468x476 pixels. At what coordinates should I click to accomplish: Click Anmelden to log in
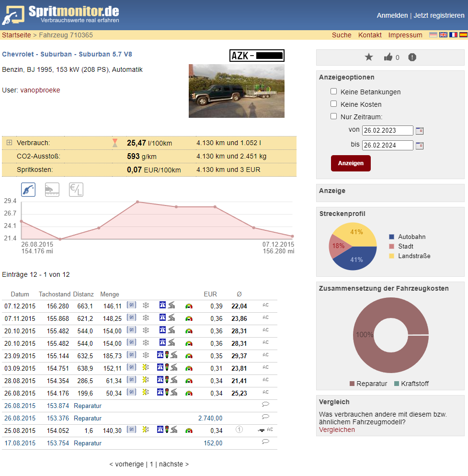click(x=392, y=15)
